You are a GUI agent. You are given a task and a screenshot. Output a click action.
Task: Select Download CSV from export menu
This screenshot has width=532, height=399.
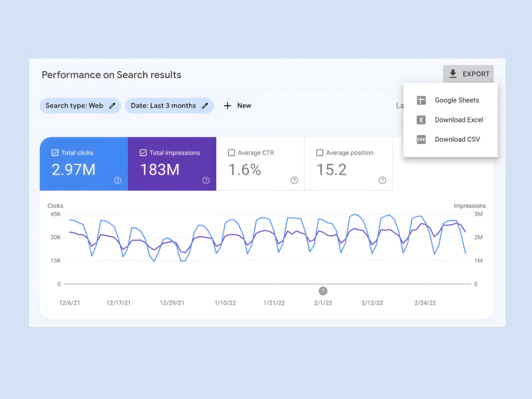coord(450,139)
